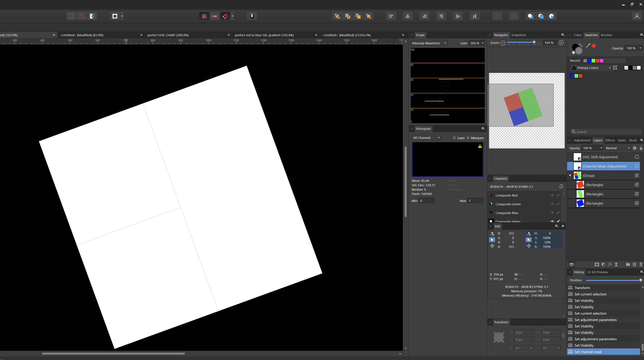
Task: Open the Intensity Waveform dropdown
Action: click(x=429, y=43)
